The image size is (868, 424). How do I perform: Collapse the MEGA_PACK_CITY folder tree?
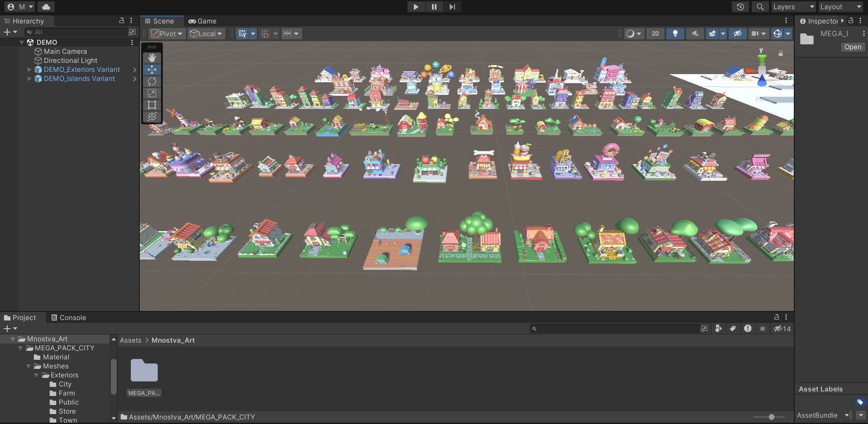click(20, 348)
